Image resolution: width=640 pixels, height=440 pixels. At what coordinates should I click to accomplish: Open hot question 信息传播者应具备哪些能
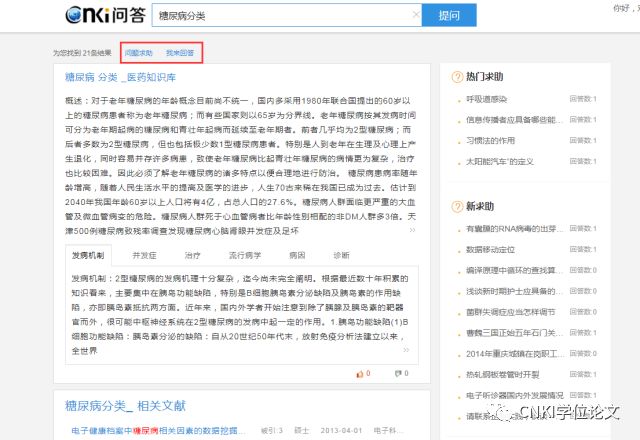coord(515,120)
